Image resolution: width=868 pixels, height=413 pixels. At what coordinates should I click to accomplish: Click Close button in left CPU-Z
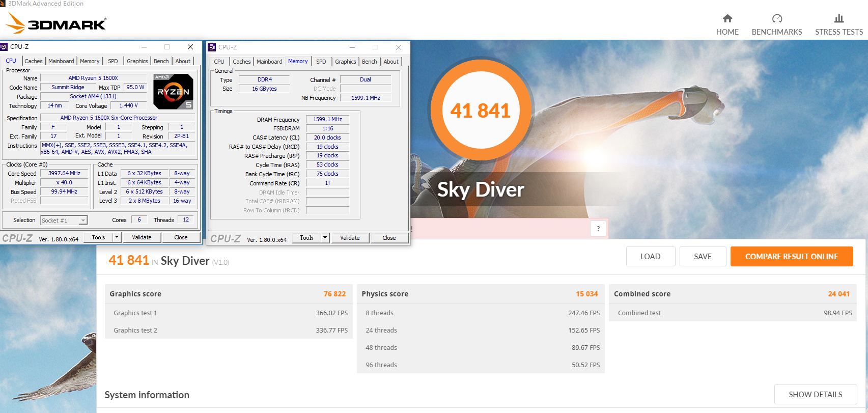tap(181, 237)
